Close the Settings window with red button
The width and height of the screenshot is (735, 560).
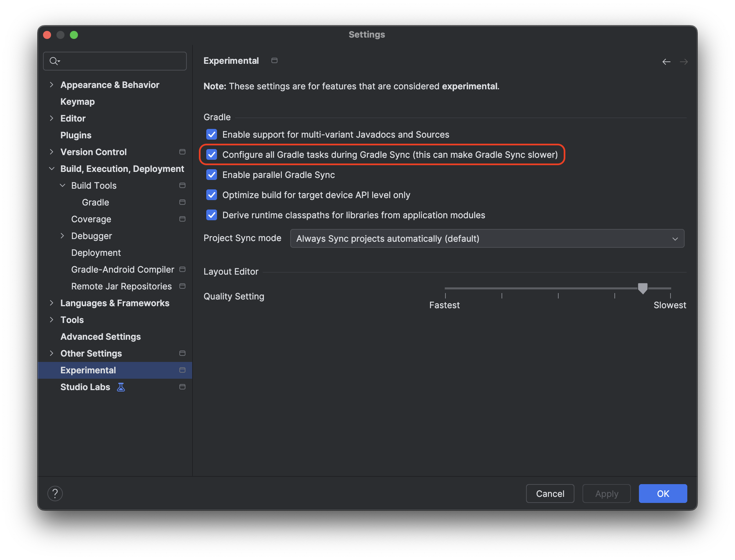tap(47, 35)
